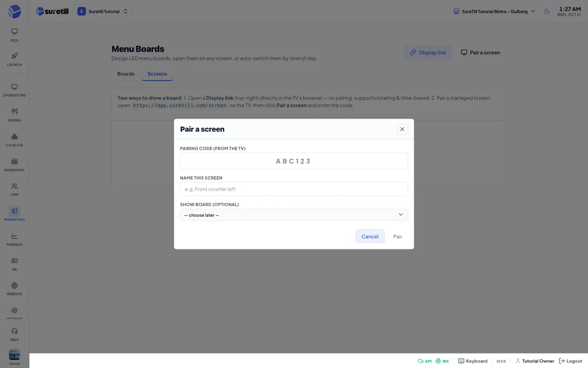
Task: Focus the Name this screen field
Action: tap(294, 189)
